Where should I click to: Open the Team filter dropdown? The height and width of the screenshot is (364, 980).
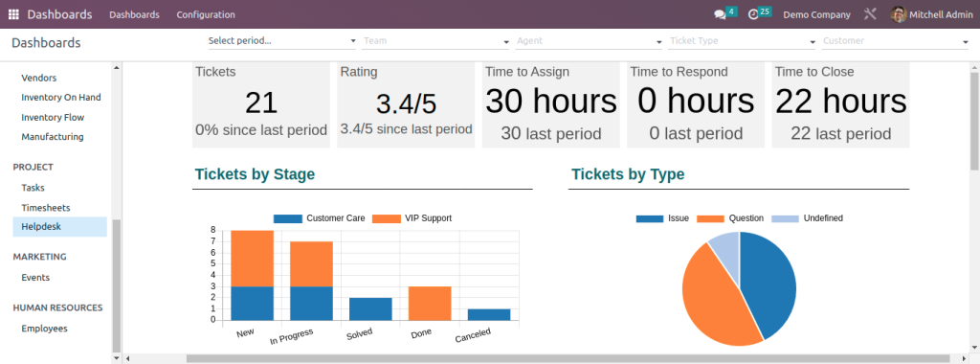(435, 40)
